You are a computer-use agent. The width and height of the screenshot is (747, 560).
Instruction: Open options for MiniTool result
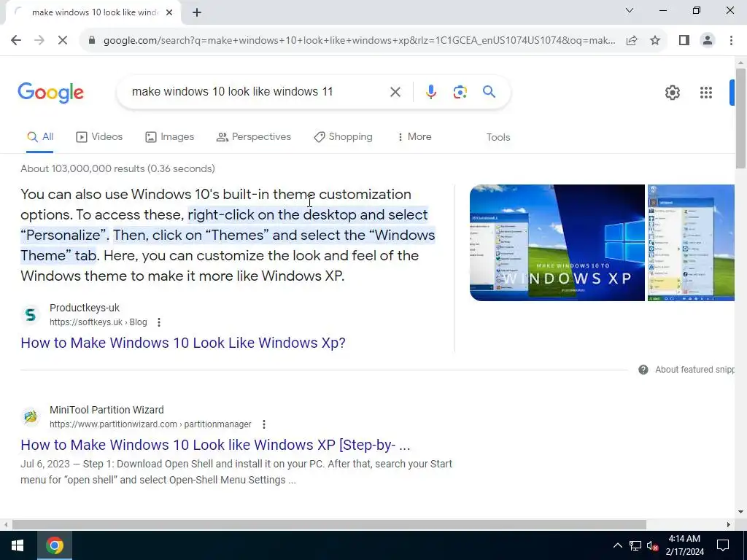coord(264,424)
